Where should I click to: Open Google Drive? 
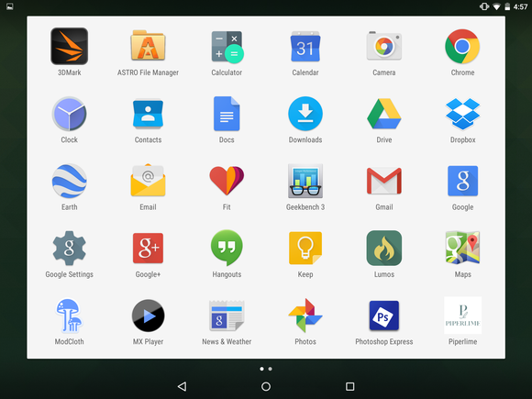pyautogui.click(x=384, y=114)
